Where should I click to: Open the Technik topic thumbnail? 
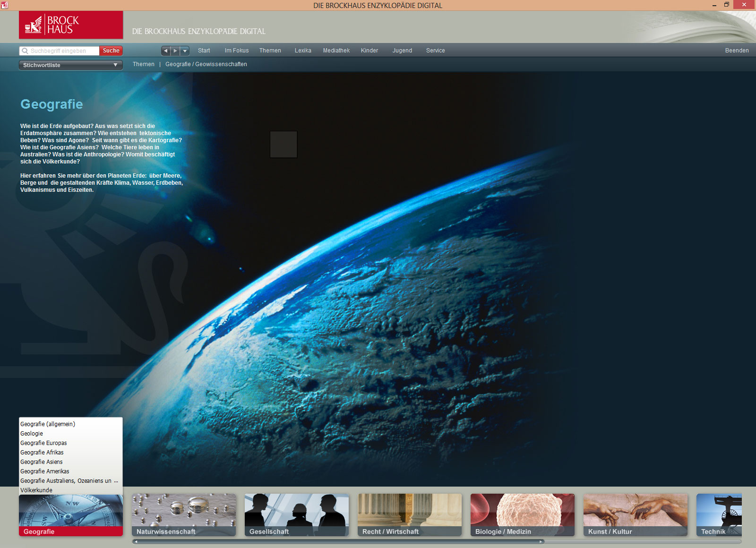[x=719, y=515]
